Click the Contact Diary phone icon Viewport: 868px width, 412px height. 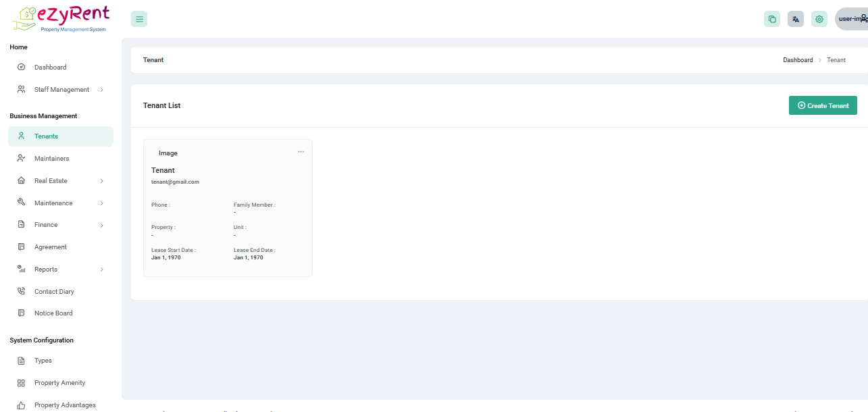(21, 292)
